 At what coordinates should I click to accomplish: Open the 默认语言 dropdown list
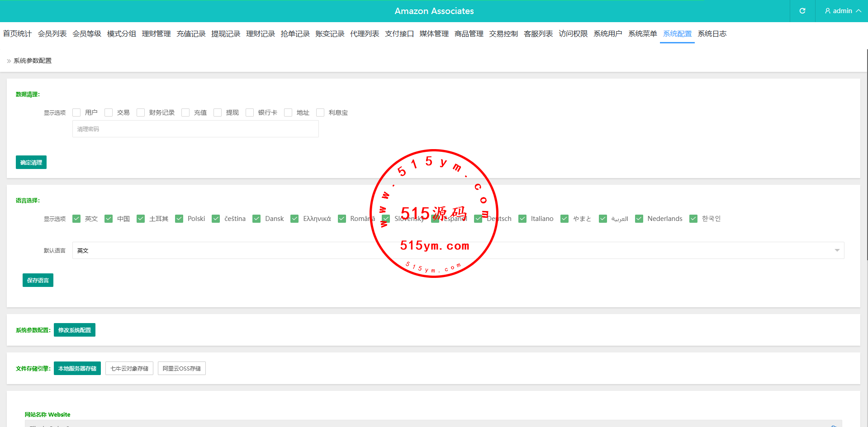coord(458,250)
